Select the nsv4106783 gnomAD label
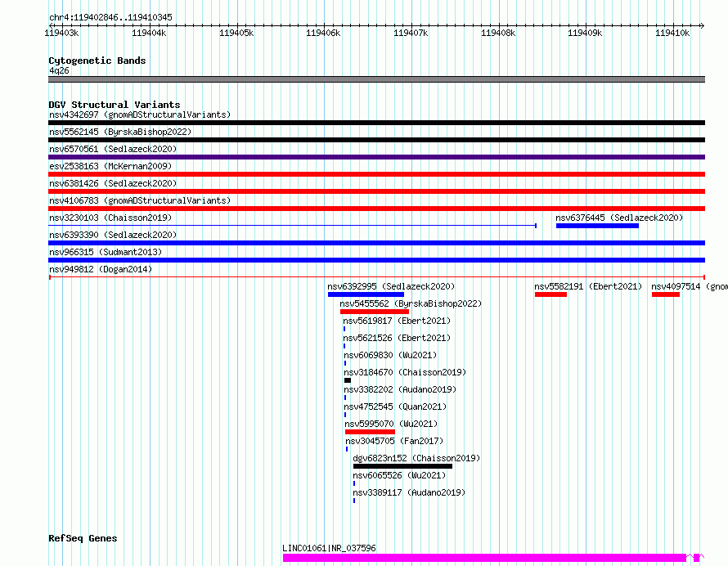The height and width of the screenshot is (566, 728). click(140, 200)
